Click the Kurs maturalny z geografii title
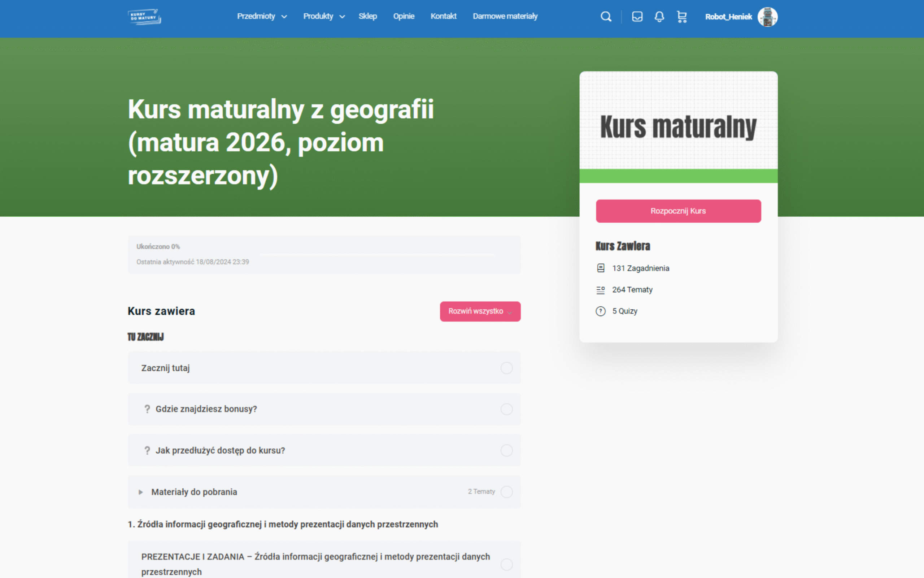Image resolution: width=924 pixels, height=578 pixels. [281, 142]
